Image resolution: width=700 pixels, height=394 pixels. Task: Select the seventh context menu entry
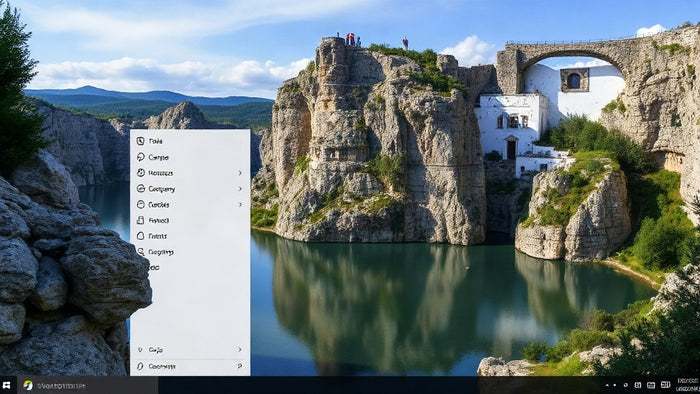click(190, 236)
